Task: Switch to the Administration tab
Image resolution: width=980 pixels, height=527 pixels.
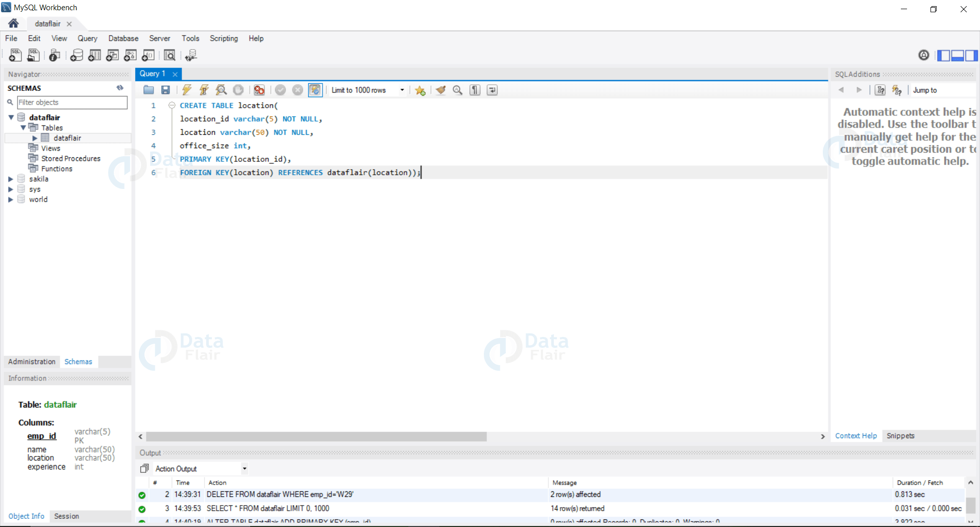Action: tap(32, 362)
